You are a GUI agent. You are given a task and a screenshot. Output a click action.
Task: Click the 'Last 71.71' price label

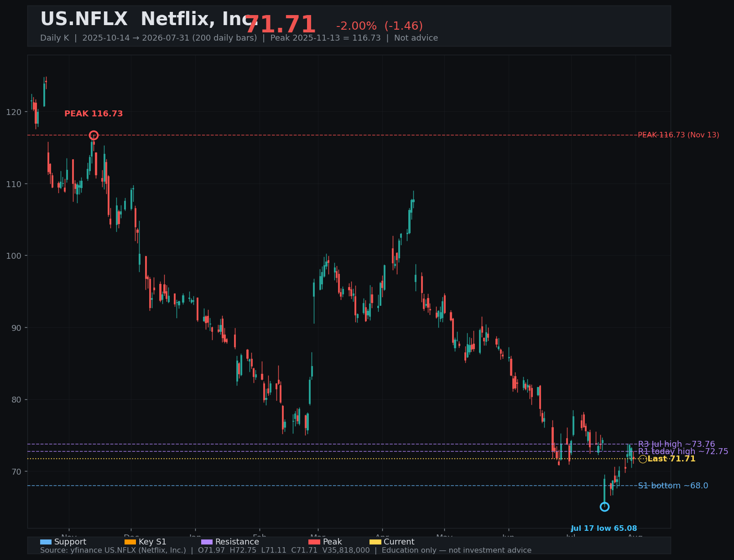click(672, 459)
